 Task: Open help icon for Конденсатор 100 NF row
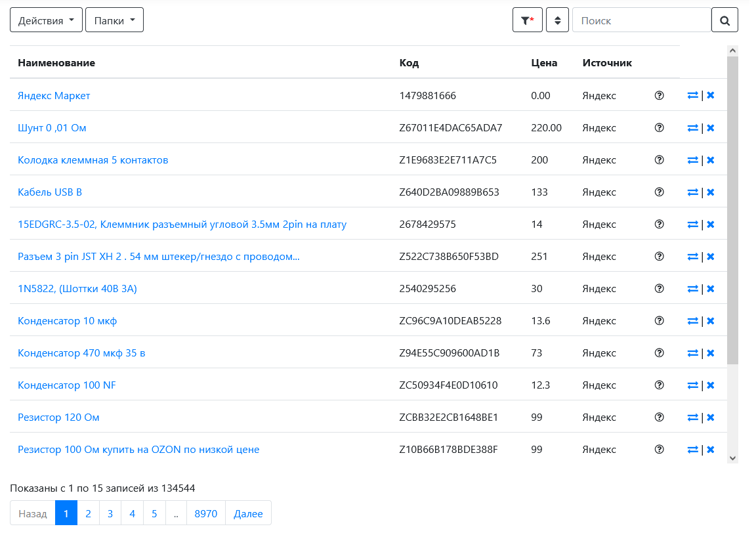(x=659, y=385)
